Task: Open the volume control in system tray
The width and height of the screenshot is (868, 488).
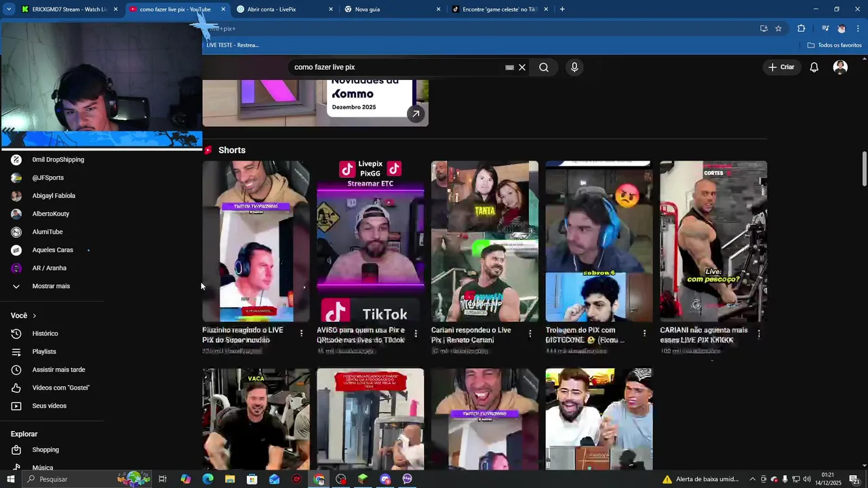Action: (807, 479)
